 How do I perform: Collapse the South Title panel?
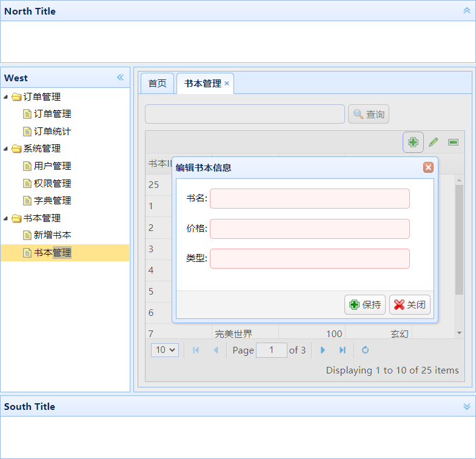pyautogui.click(x=466, y=406)
